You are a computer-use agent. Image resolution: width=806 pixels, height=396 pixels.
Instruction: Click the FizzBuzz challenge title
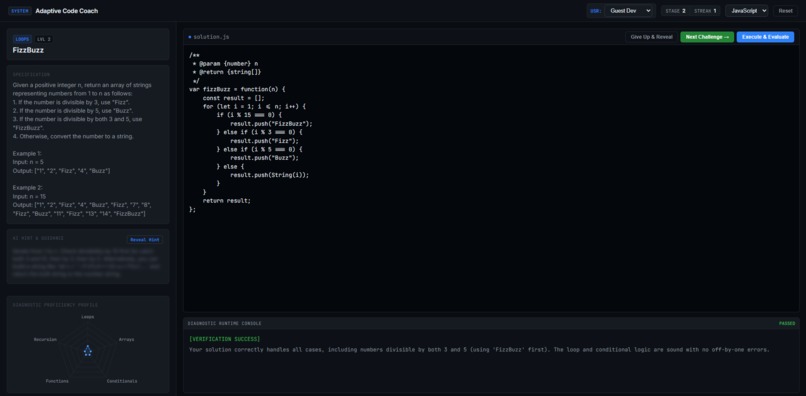28,50
